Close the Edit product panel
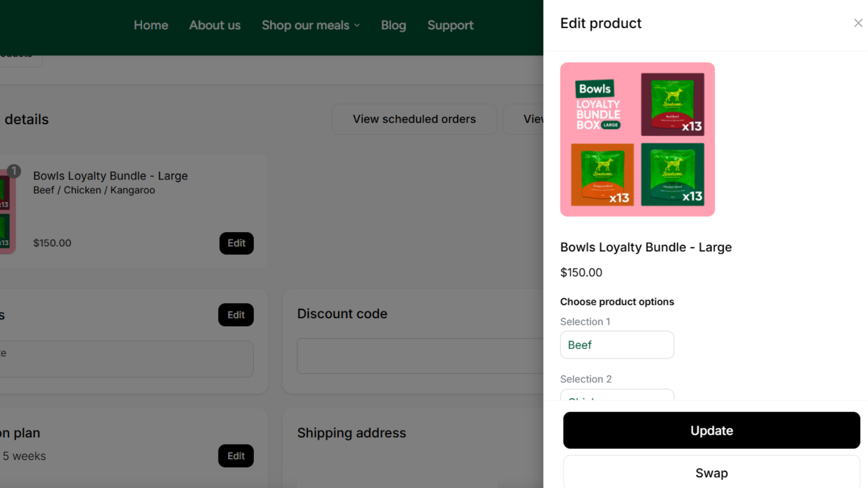Screen dimensions: 868x488 (x=858, y=23)
